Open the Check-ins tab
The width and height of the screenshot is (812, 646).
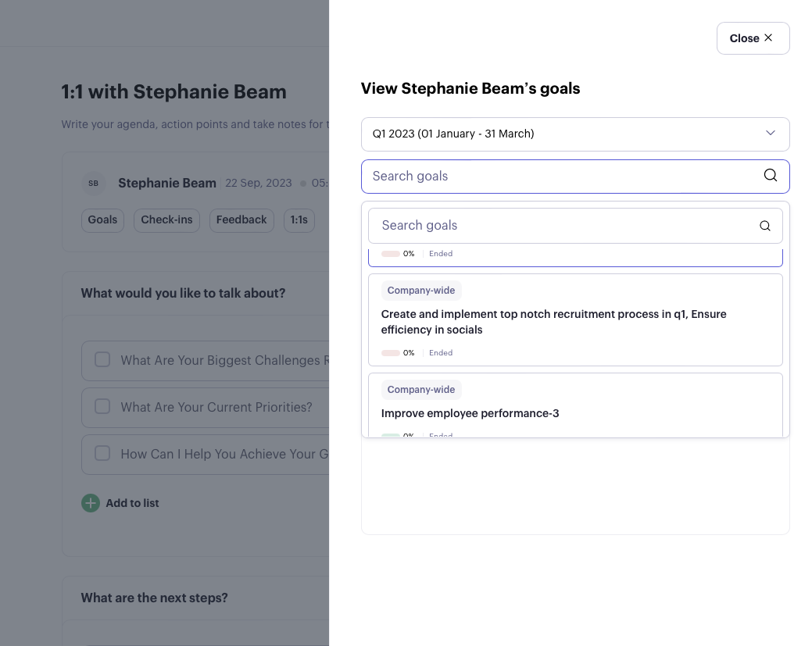[166, 220]
